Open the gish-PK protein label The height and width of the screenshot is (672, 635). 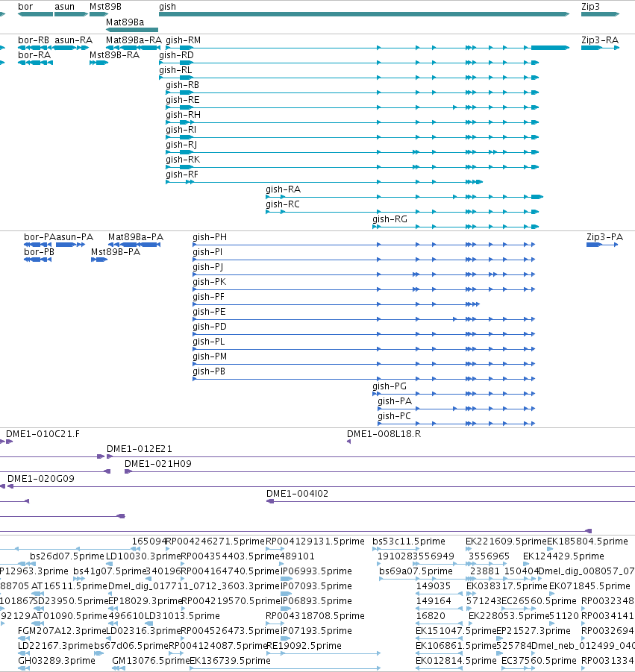(x=209, y=282)
